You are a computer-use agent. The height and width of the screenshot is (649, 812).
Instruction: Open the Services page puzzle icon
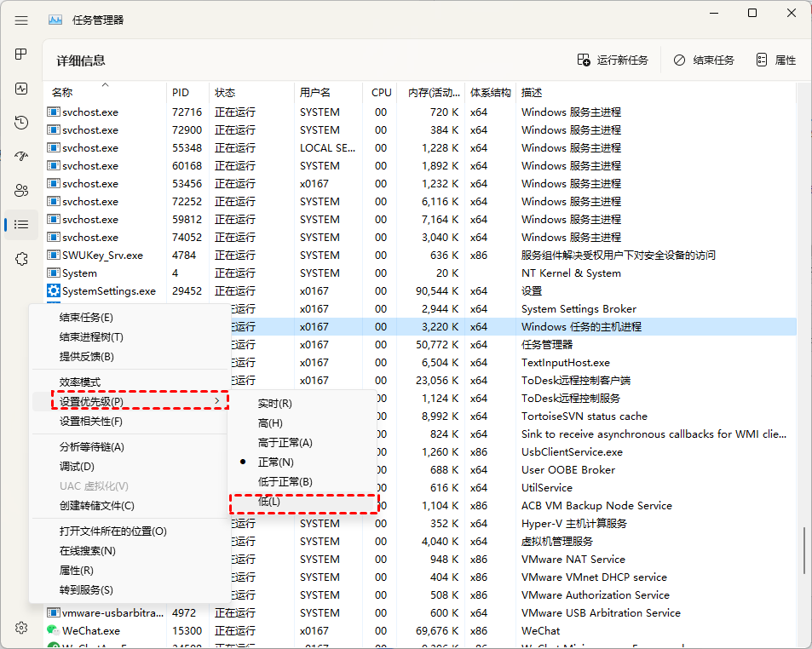coord(21,259)
